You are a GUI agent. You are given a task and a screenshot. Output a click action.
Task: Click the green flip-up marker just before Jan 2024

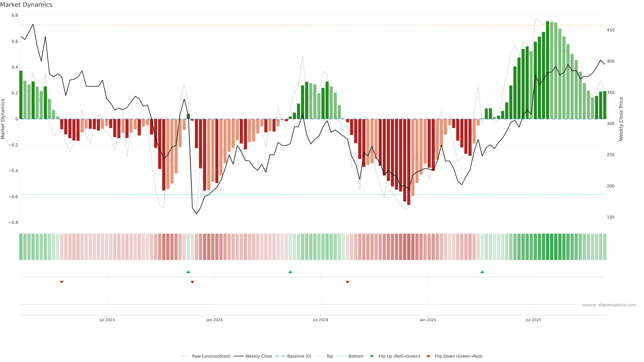[x=188, y=272]
